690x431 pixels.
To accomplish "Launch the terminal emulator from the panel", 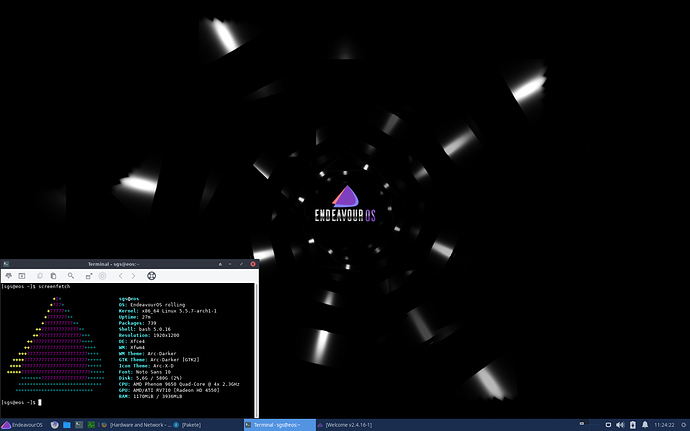I will (79, 425).
